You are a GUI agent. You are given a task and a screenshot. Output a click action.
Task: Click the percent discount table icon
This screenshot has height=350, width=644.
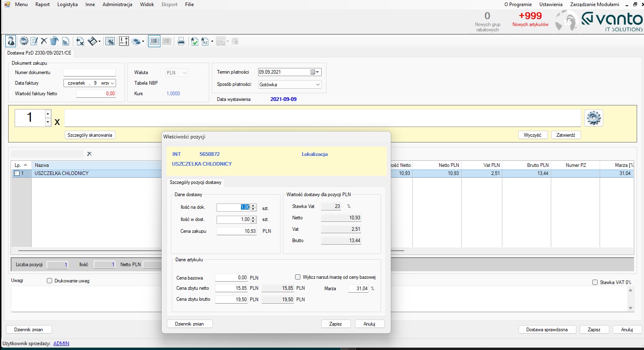[x=110, y=41]
